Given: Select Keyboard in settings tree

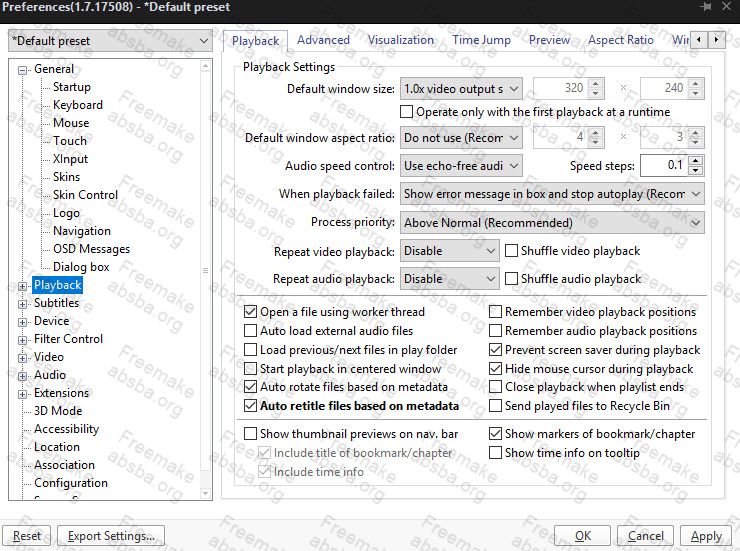Looking at the screenshot, I should pos(78,105).
